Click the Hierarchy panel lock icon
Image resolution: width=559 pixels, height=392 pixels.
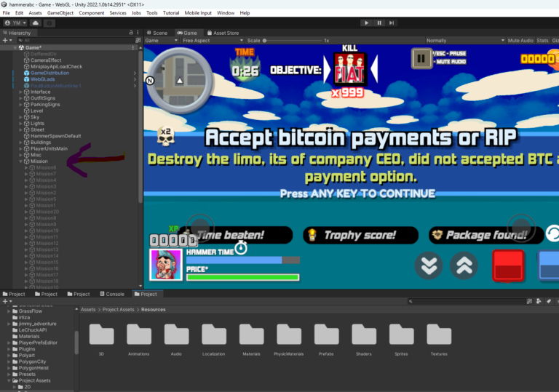tap(131, 33)
